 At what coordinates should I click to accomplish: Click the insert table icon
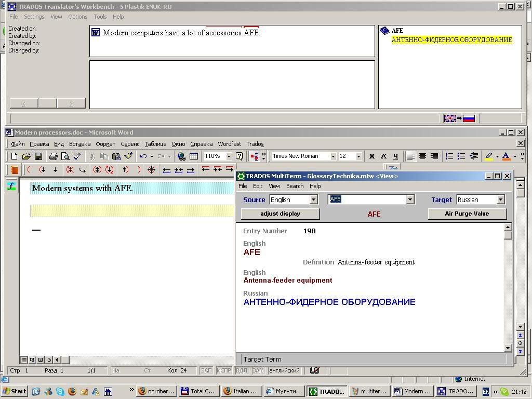click(x=194, y=156)
